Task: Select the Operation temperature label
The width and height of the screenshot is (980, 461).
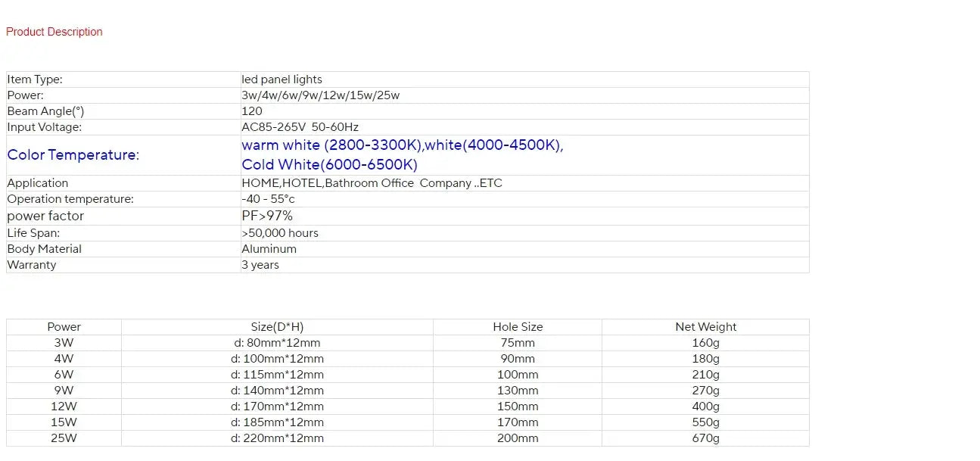Action: 70,199
